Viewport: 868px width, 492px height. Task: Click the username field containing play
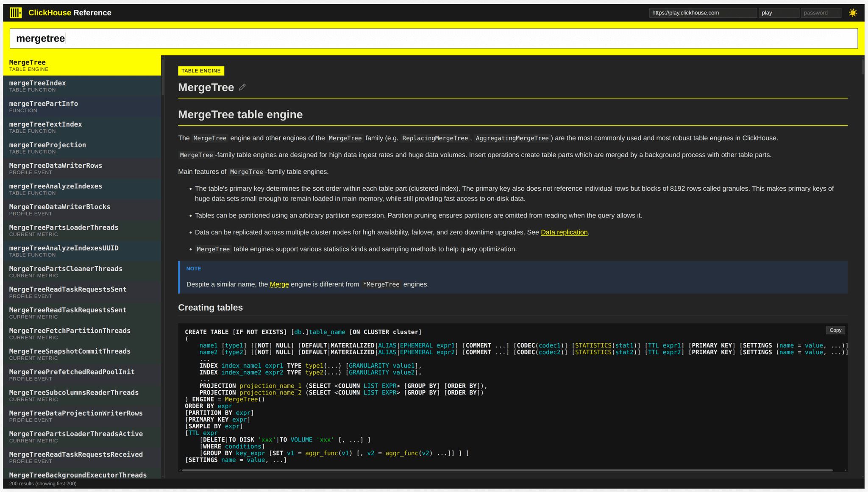(779, 13)
